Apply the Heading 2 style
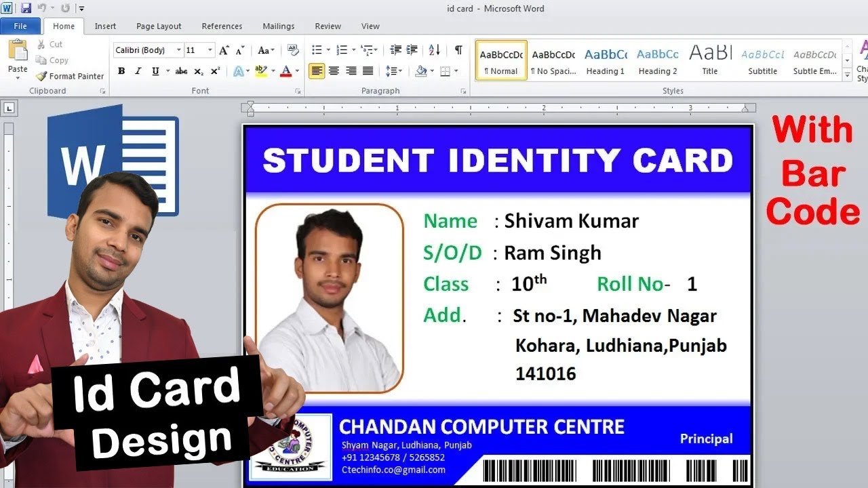868x488 pixels. click(x=658, y=60)
